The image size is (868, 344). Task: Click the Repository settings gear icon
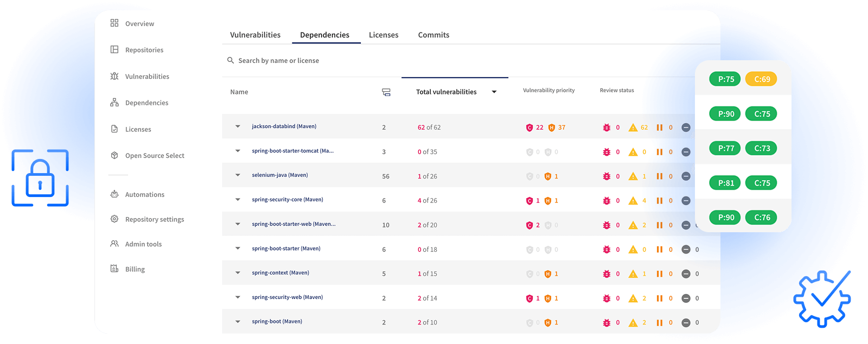[114, 219]
